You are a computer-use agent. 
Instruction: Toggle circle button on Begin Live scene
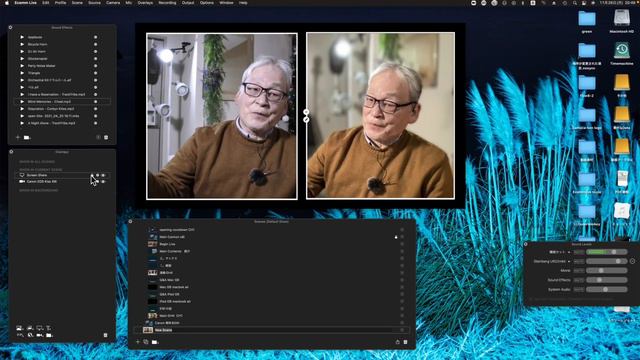(x=402, y=244)
